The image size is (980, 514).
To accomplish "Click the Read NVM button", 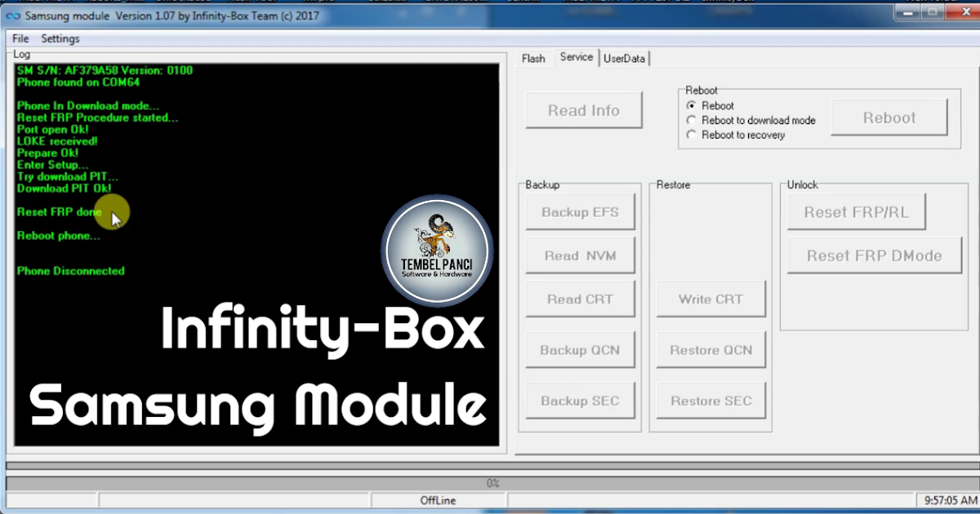I will 581,255.
